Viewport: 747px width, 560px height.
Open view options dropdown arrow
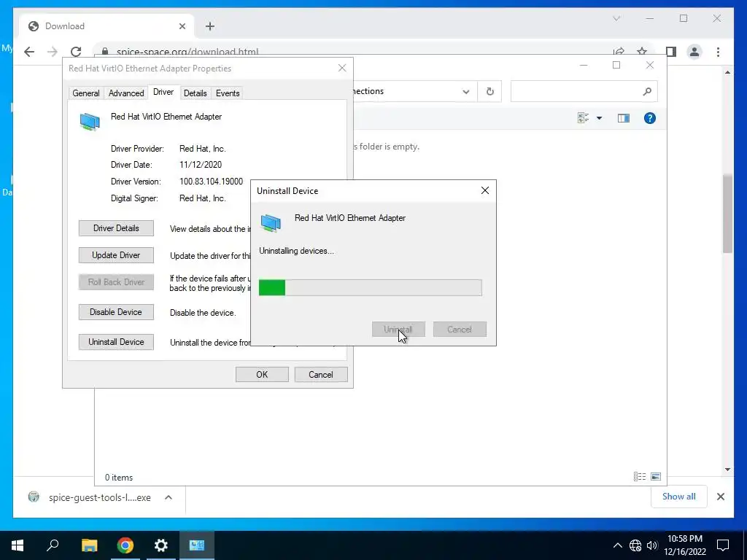pos(600,118)
